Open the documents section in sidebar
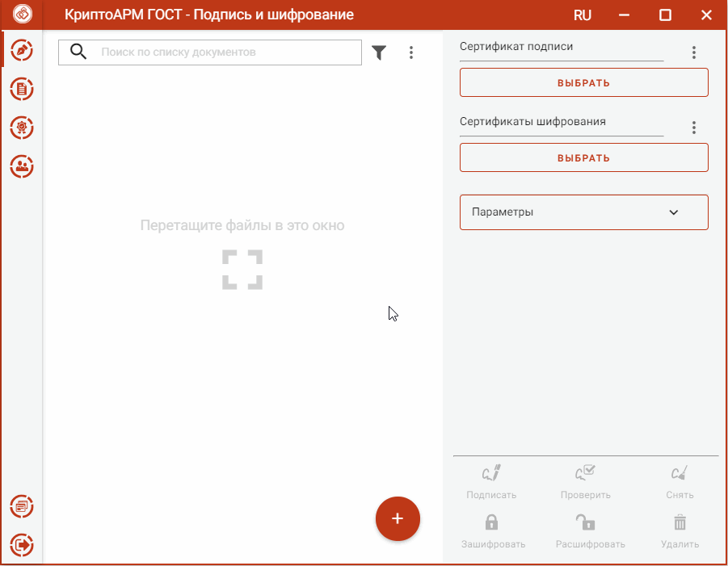 click(x=22, y=89)
